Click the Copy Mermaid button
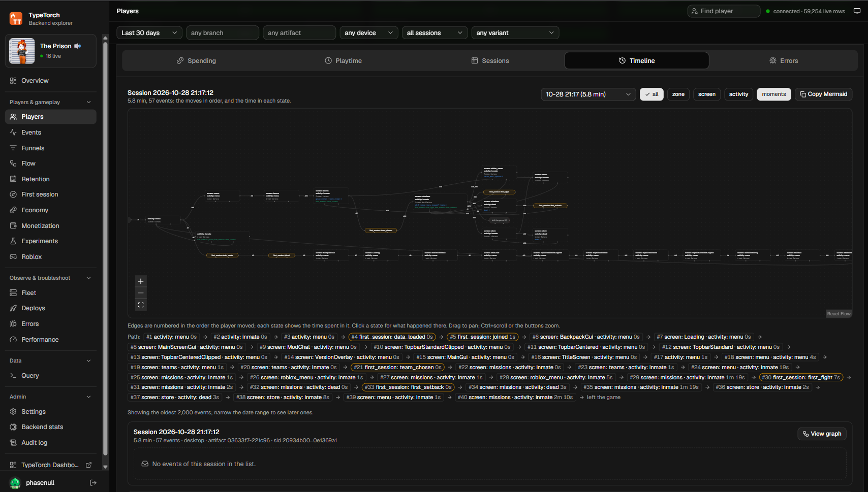Screen dimensions: 868x492 [x=824, y=94]
